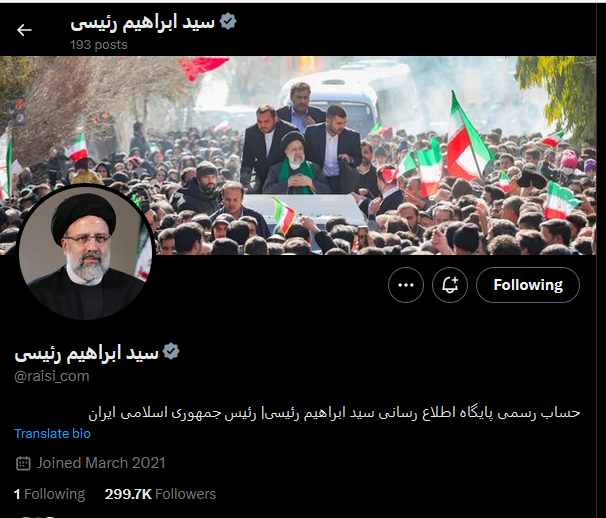Viewport: 606px width, 518px height.
Task: Click the number 1 before Following
Action: pos(17,494)
